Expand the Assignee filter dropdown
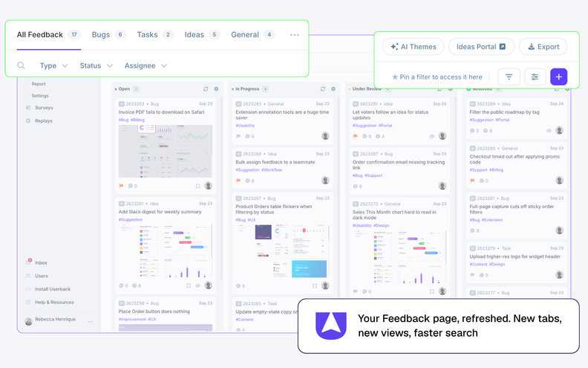Screen dimensions: 588x368 [146, 65]
